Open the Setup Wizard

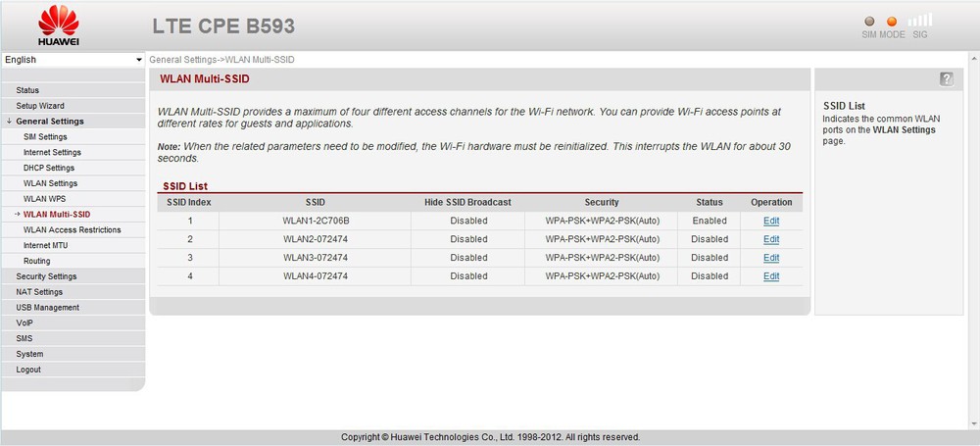40,106
